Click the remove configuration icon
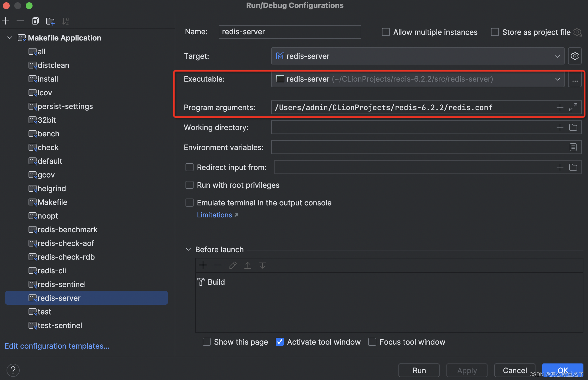The image size is (588, 380). click(x=20, y=21)
